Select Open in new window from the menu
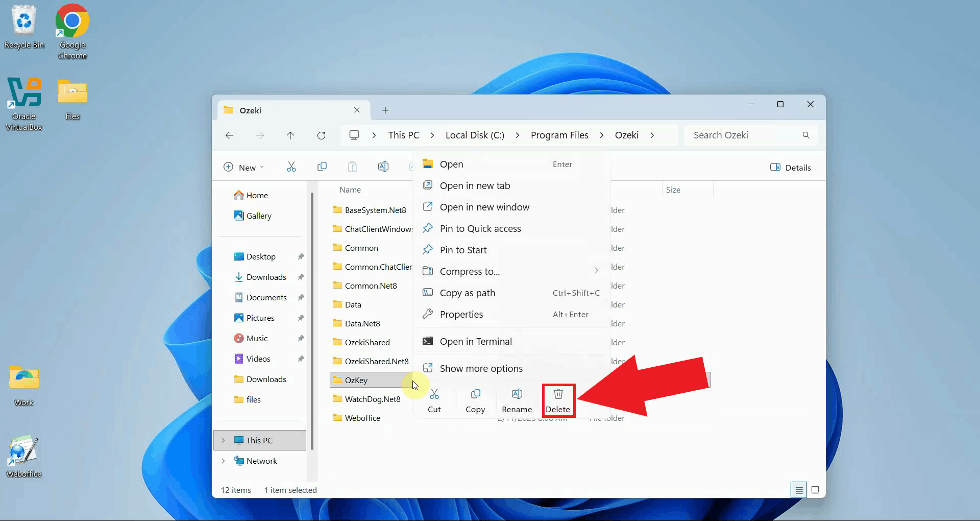Viewport: 980px width, 521px height. pos(484,207)
